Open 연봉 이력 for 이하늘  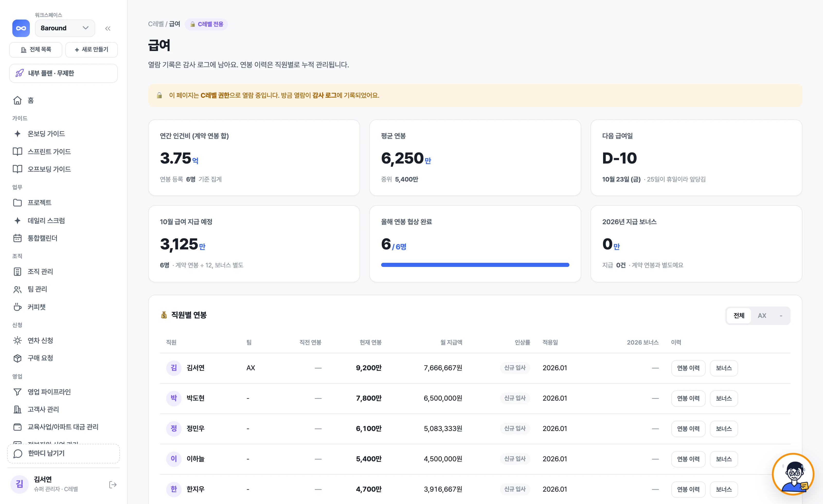(688, 459)
